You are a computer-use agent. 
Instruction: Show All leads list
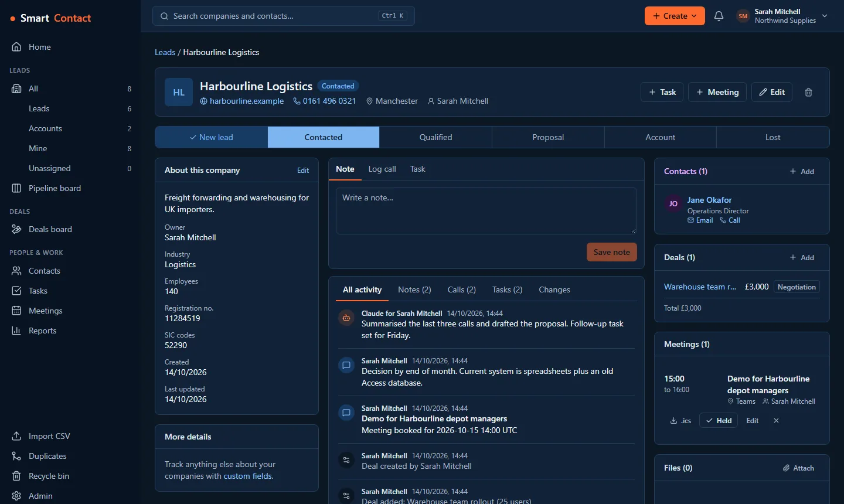pyautogui.click(x=70, y=88)
